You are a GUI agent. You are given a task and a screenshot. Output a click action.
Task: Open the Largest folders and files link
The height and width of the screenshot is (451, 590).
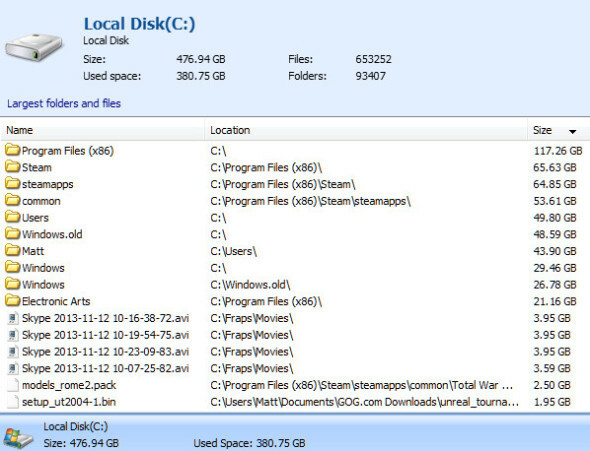pos(64,103)
